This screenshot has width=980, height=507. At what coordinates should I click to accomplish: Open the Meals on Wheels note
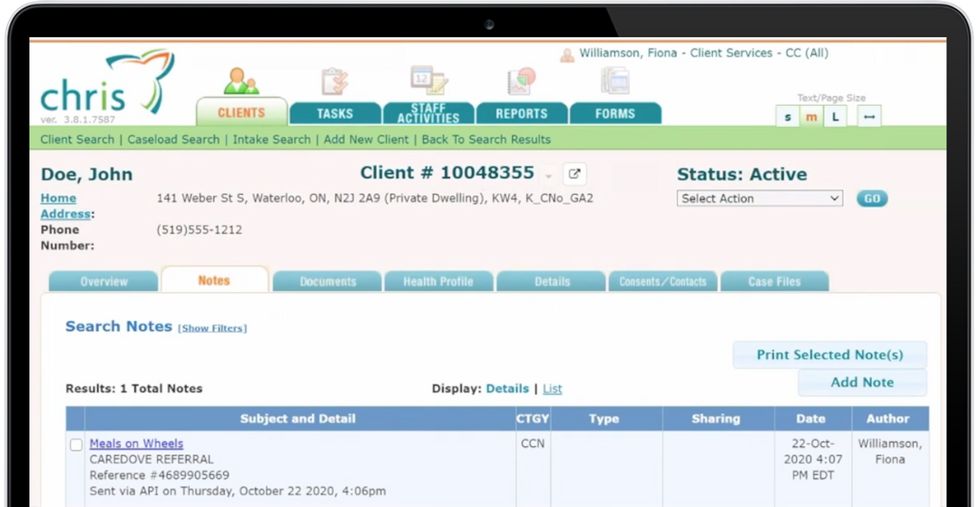click(136, 444)
